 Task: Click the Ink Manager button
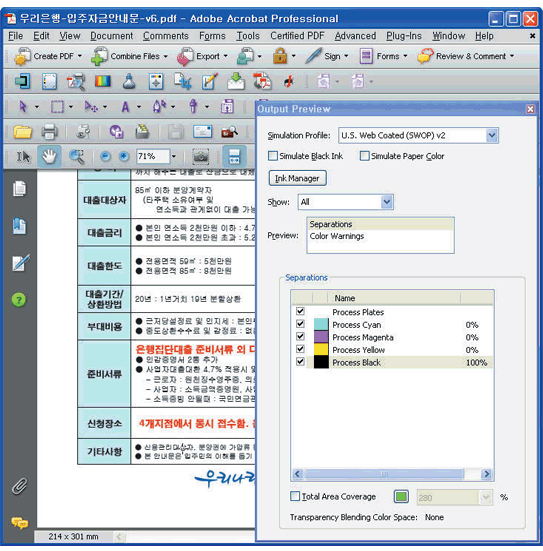(x=297, y=178)
